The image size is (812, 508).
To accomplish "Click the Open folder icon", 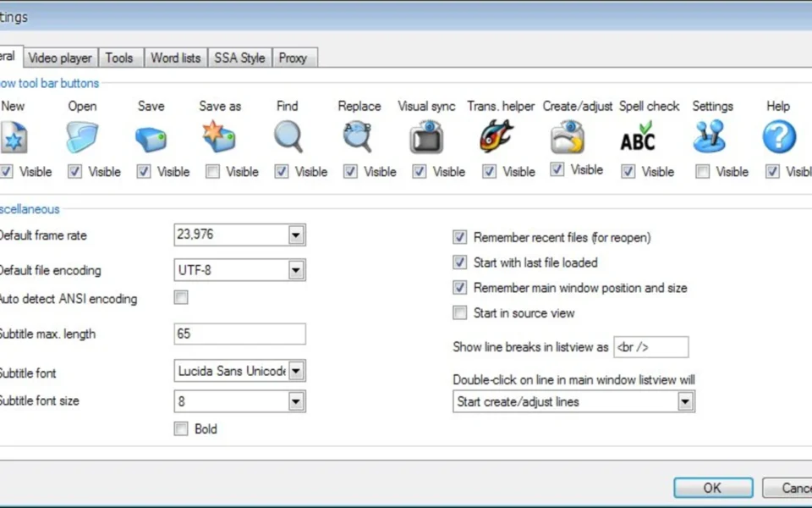I will pos(82,137).
